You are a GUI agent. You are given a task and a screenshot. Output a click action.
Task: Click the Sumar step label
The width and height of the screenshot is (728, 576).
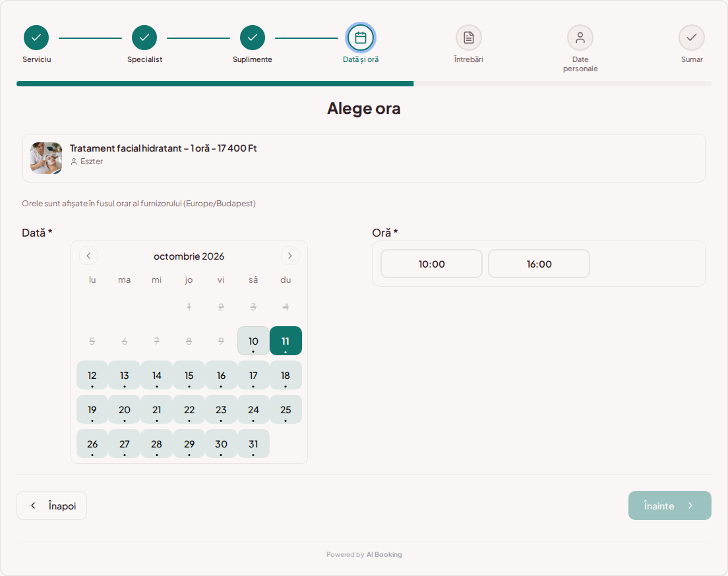click(x=692, y=59)
